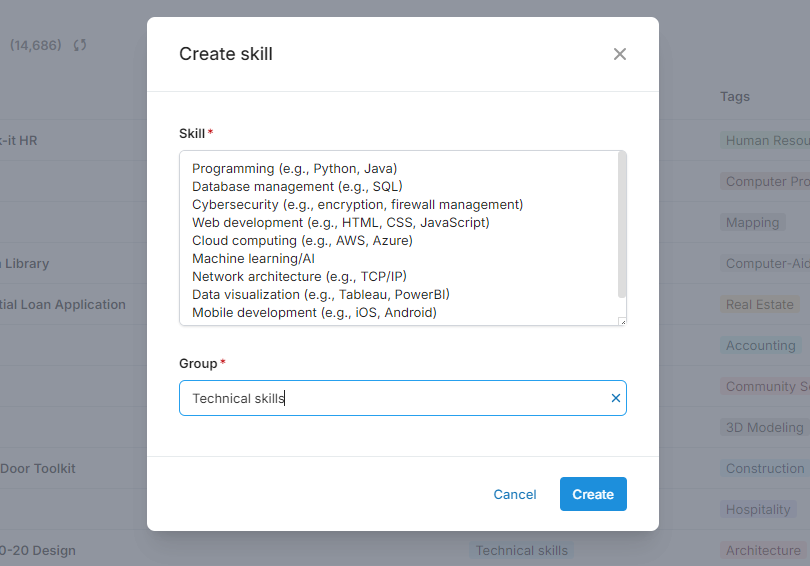Click the Create button

[x=593, y=494]
